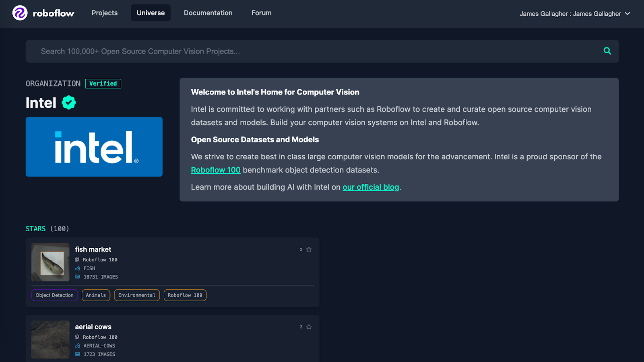
Task: Open the Documentation page
Action: [x=208, y=13]
